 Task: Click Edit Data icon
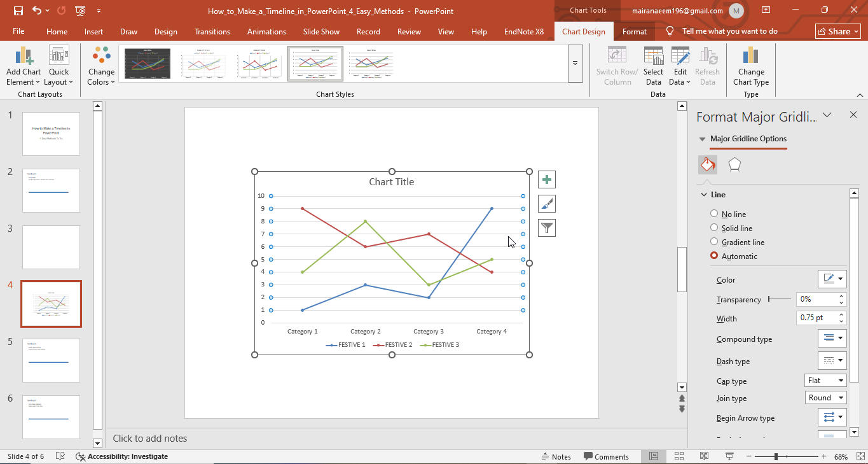point(680,66)
